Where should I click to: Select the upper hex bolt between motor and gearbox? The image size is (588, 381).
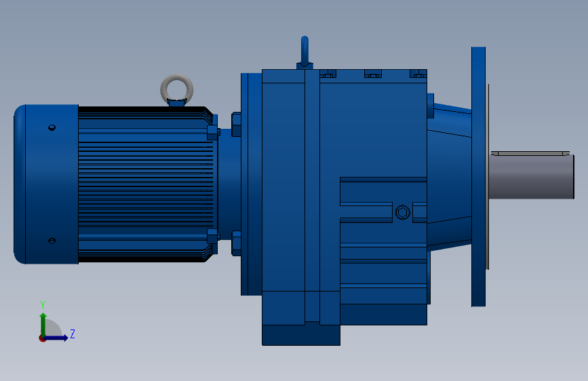point(236,124)
